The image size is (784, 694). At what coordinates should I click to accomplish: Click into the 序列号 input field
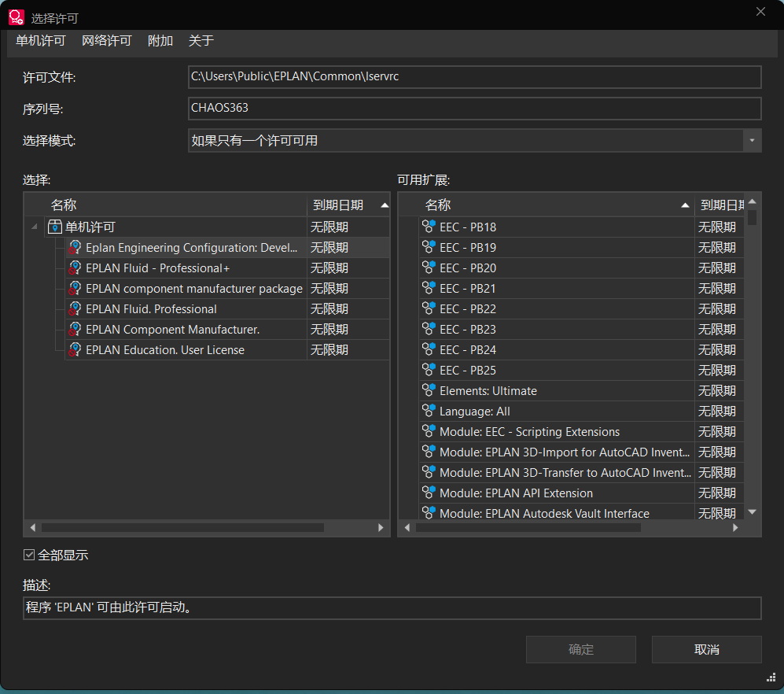[474, 108]
